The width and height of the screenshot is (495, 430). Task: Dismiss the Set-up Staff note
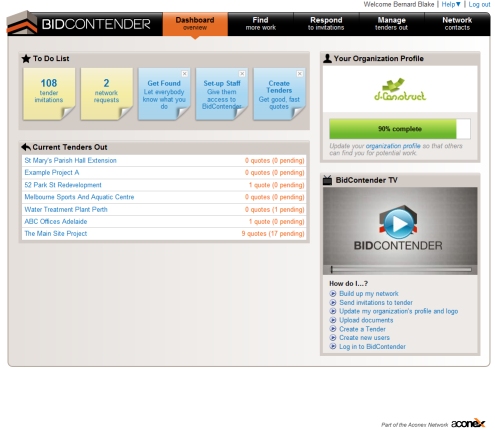(242, 74)
